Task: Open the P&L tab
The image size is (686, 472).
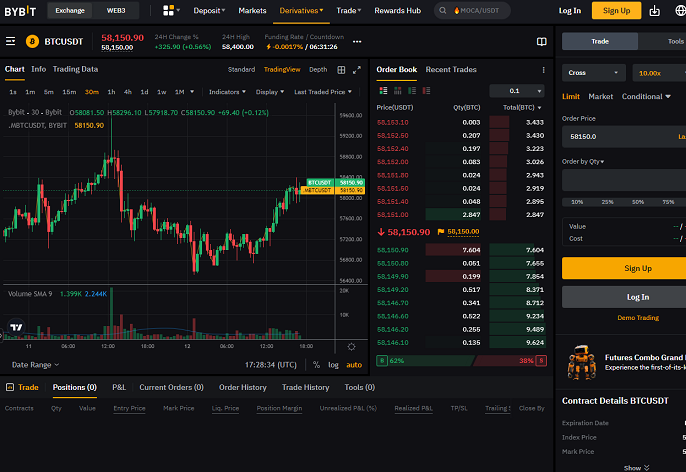Action: [119, 387]
